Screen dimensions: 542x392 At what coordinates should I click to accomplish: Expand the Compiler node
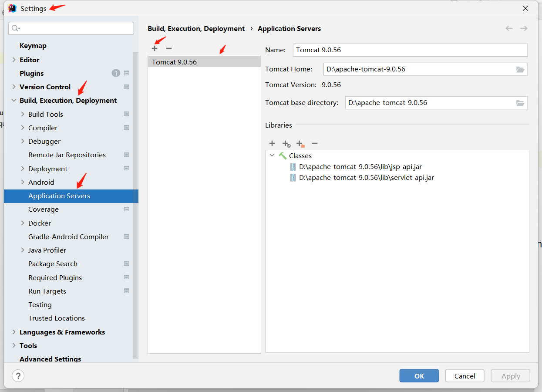[23, 128]
